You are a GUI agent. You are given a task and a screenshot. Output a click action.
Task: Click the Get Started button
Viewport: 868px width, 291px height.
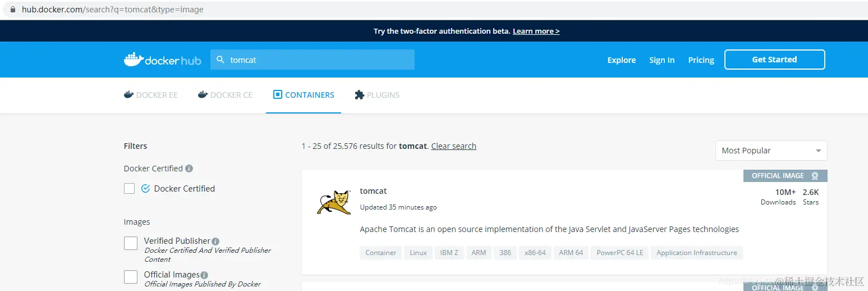tap(774, 60)
